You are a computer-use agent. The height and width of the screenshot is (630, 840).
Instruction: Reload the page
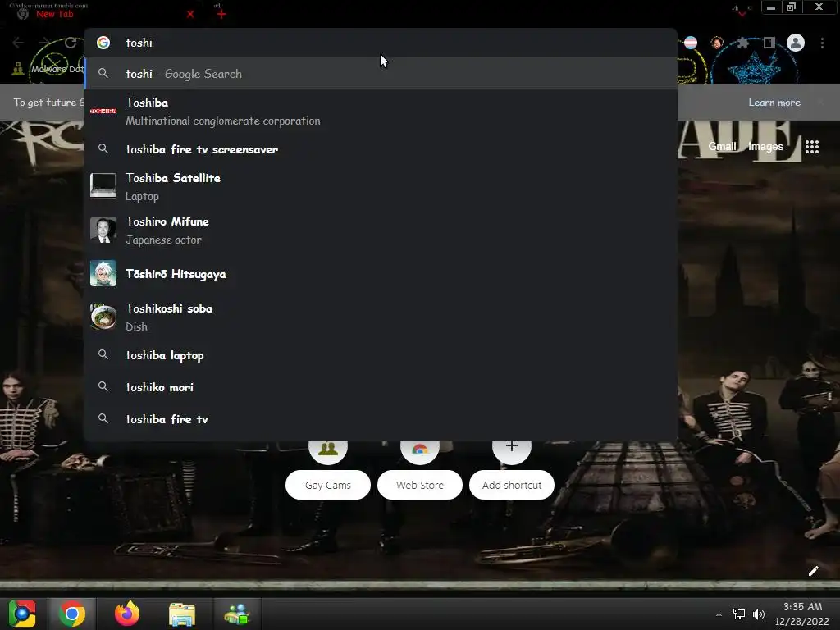pos(71,43)
